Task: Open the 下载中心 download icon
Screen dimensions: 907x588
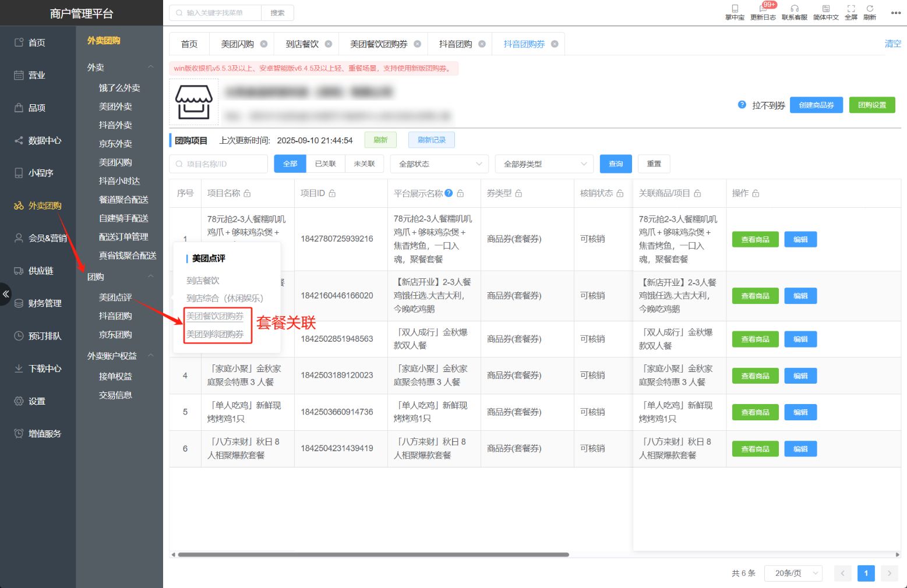Action: click(x=19, y=369)
